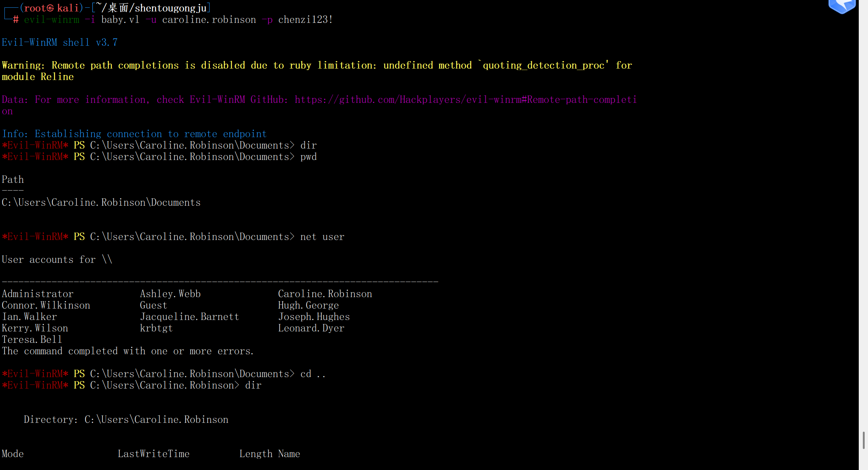The image size is (868, 470).
Task: Click the 'Evil-WinRM shell v3.7' banner
Action: tap(60, 42)
